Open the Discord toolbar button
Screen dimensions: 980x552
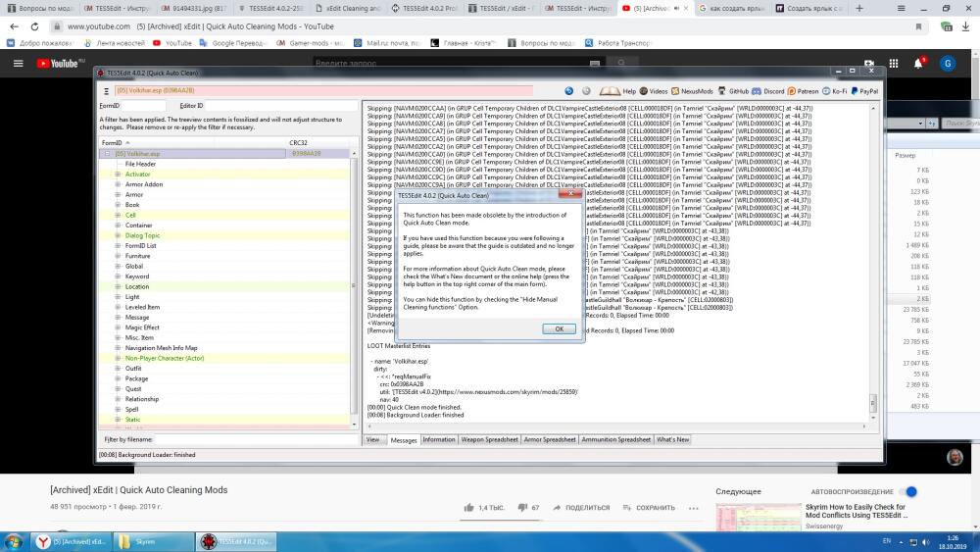tap(767, 91)
